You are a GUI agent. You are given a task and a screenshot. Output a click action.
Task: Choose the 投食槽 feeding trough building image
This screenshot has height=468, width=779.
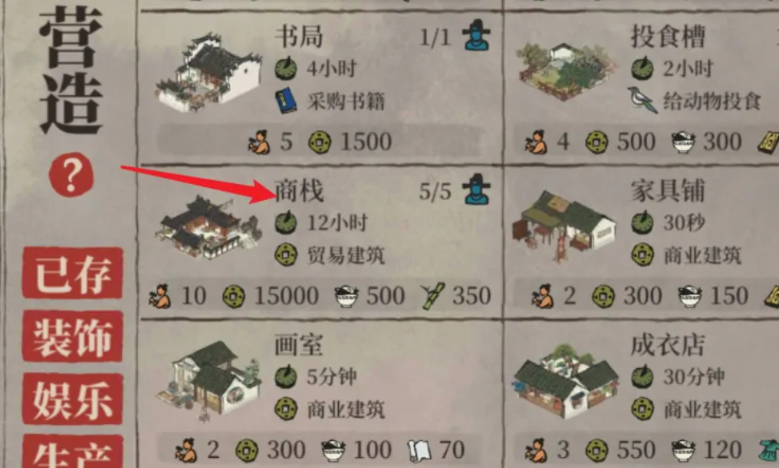click(x=565, y=71)
